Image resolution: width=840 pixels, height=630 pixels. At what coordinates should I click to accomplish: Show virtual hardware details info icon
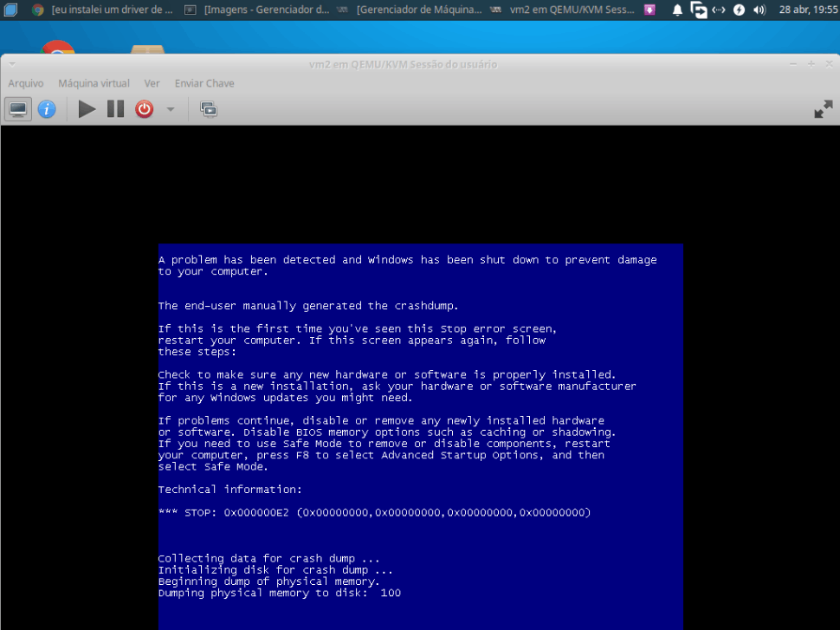pos(47,109)
